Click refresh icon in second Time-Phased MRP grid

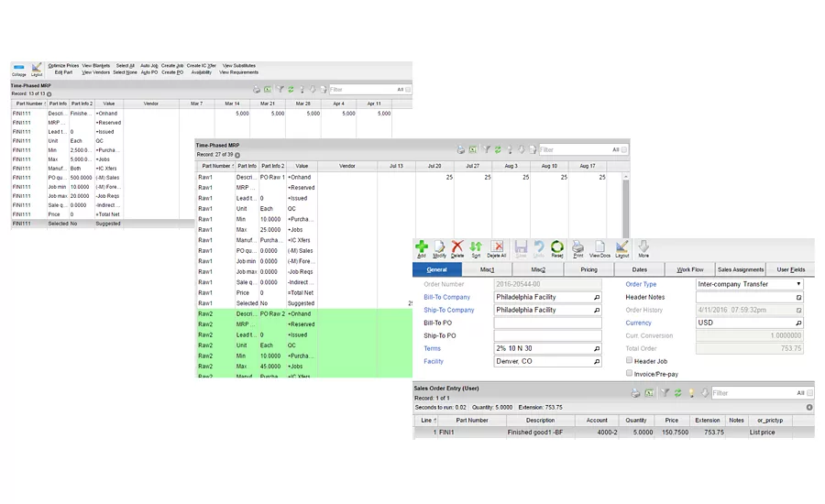pos(498,150)
